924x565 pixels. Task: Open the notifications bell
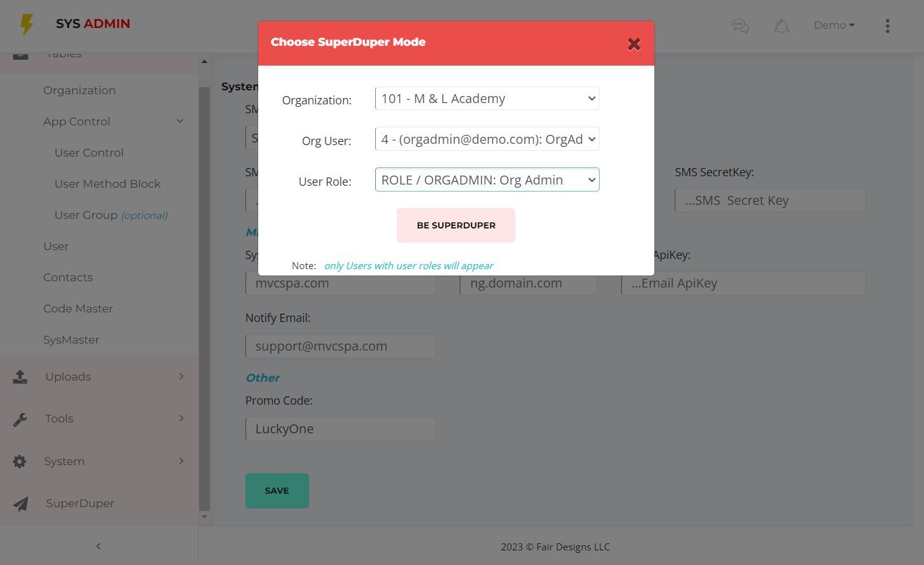[782, 25]
